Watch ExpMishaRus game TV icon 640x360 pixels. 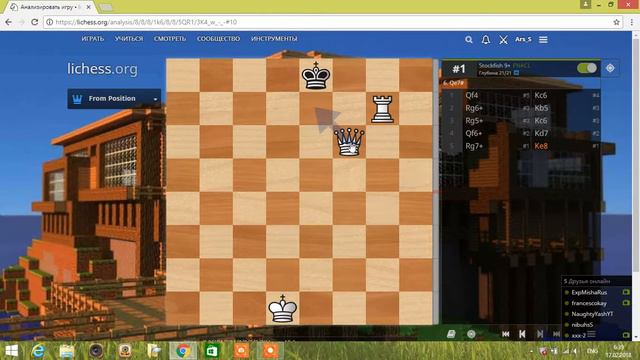pos(626,292)
